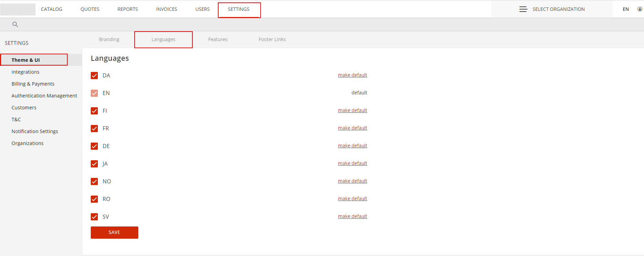Open Organizations settings
The width and height of the screenshot is (644, 256).
click(28, 143)
